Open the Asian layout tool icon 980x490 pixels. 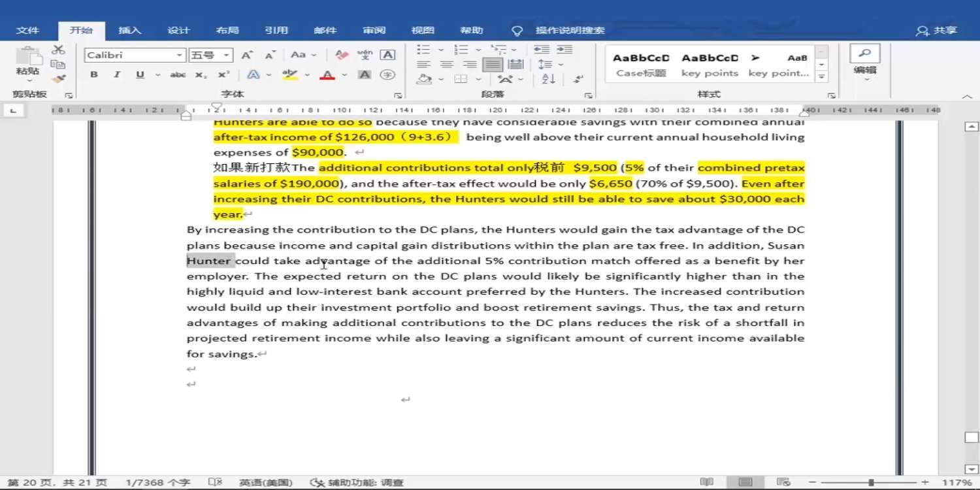[x=504, y=79]
